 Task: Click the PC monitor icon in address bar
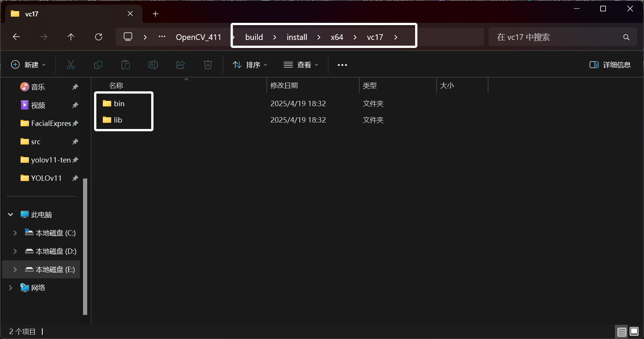point(128,37)
